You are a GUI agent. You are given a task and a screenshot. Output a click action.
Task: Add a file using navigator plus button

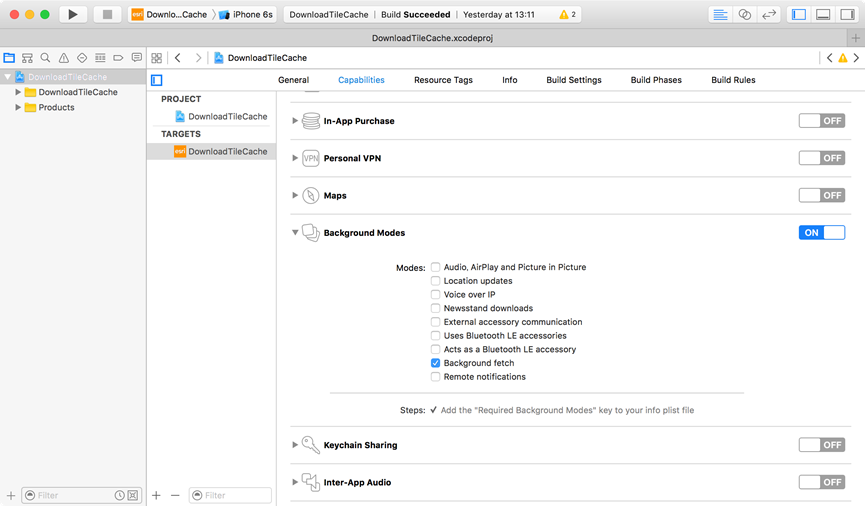coord(10,496)
